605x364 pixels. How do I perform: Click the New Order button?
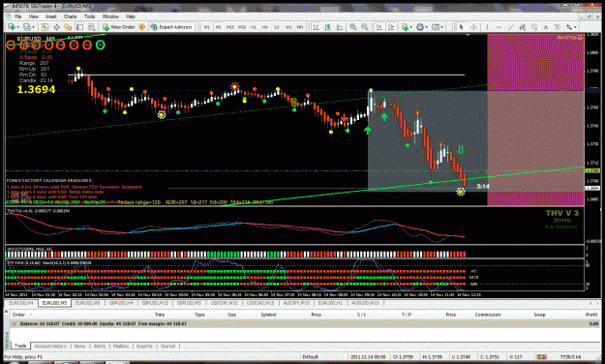118,27
